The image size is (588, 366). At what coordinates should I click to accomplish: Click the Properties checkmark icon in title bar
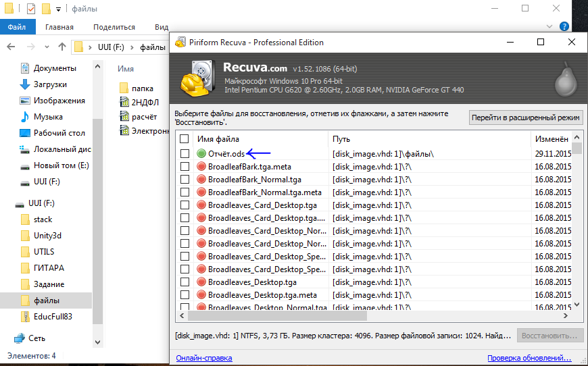pyautogui.click(x=30, y=9)
